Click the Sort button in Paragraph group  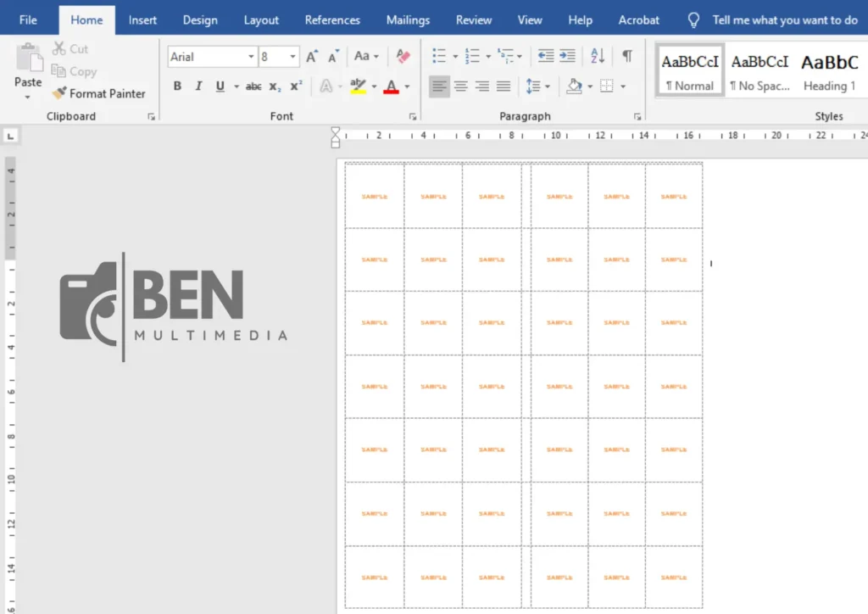click(x=597, y=55)
